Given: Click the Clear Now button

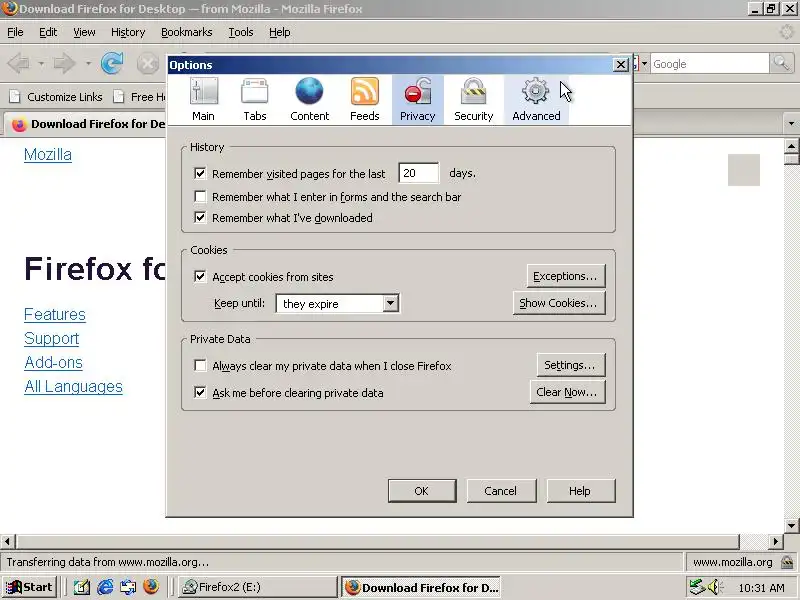Looking at the screenshot, I should tap(567, 392).
